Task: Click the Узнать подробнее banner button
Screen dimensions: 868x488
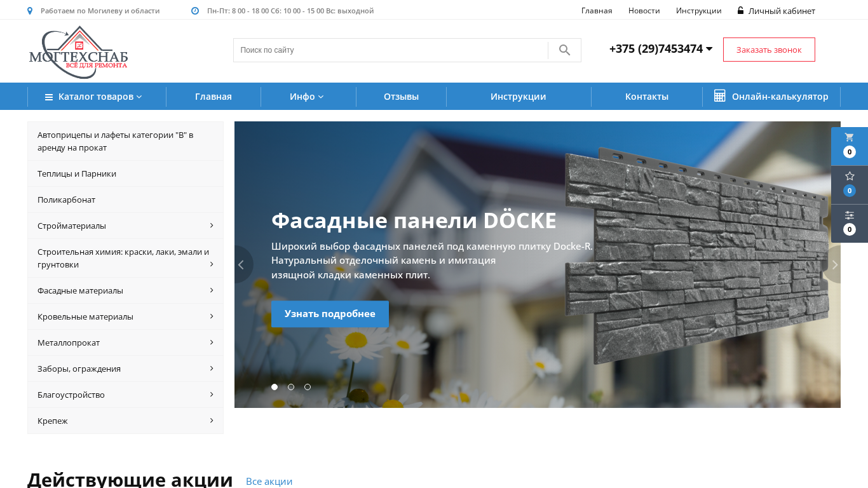Action: 330,314
